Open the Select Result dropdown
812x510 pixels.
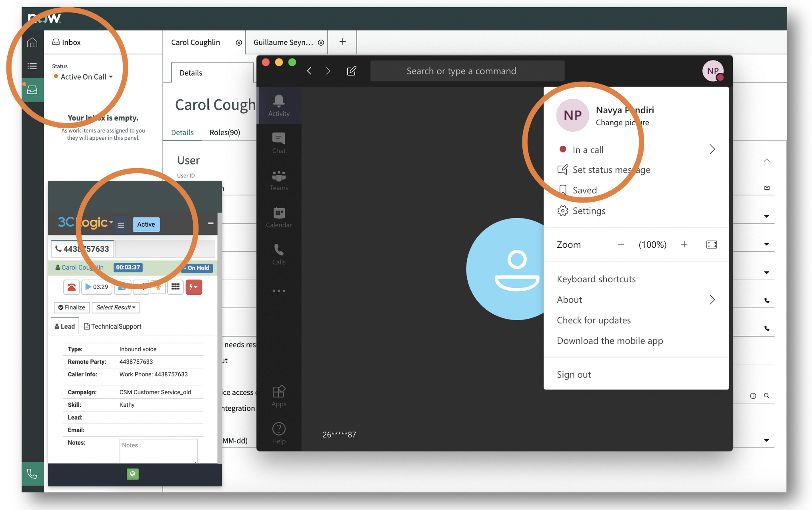coord(116,307)
